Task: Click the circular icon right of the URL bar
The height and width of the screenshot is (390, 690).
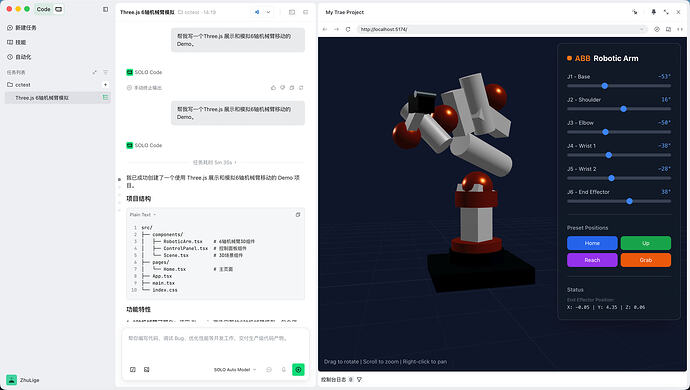Action: tap(657, 29)
